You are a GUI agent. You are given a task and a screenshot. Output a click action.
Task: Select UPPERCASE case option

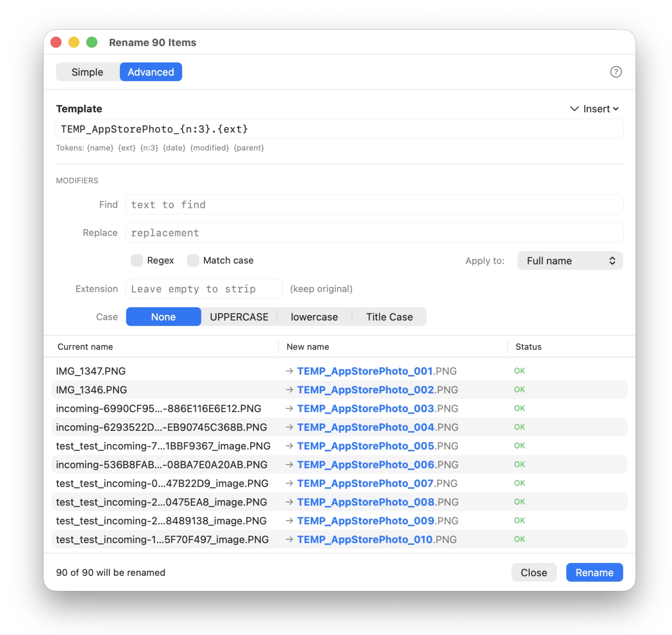point(239,317)
